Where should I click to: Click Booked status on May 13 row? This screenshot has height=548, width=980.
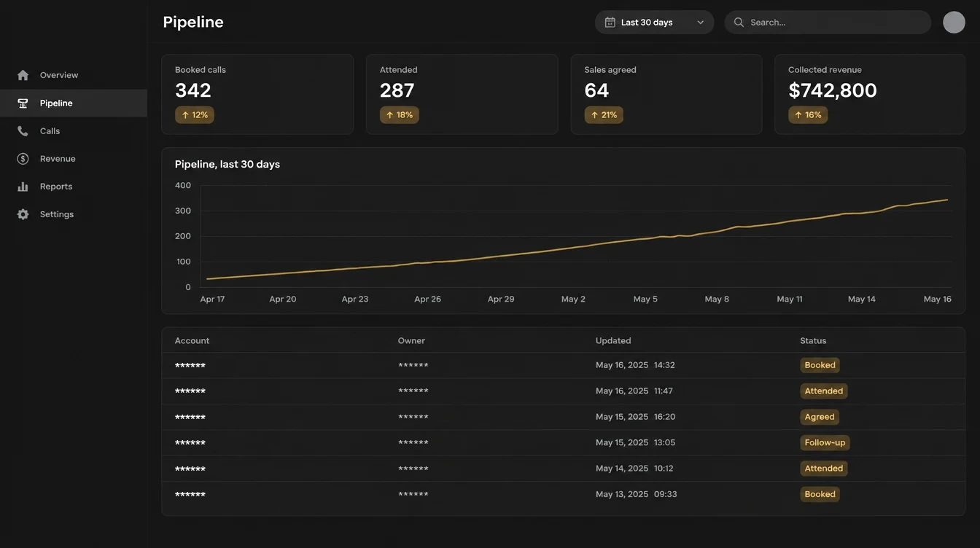click(x=820, y=494)
